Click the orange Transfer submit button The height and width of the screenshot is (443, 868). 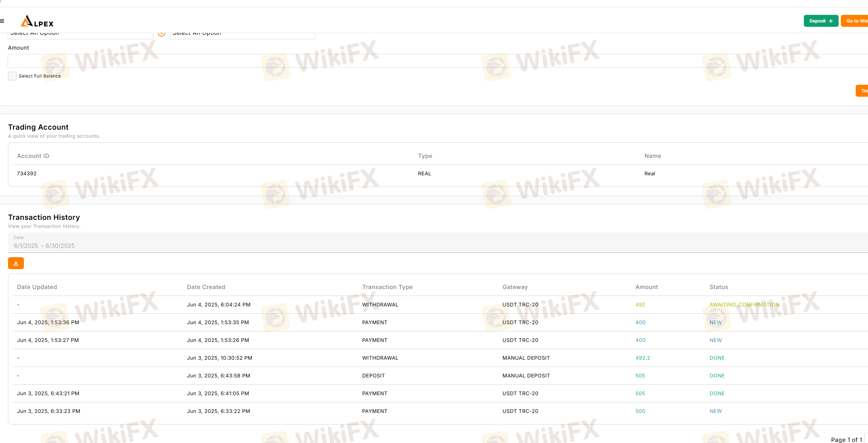click(x=863, y=91)
